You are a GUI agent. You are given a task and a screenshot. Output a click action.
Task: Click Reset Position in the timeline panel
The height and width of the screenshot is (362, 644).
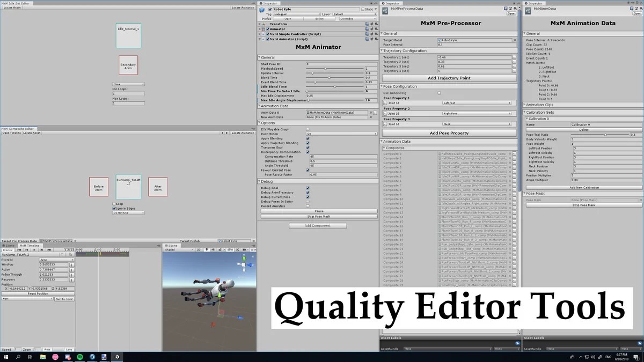click(38, 293)
